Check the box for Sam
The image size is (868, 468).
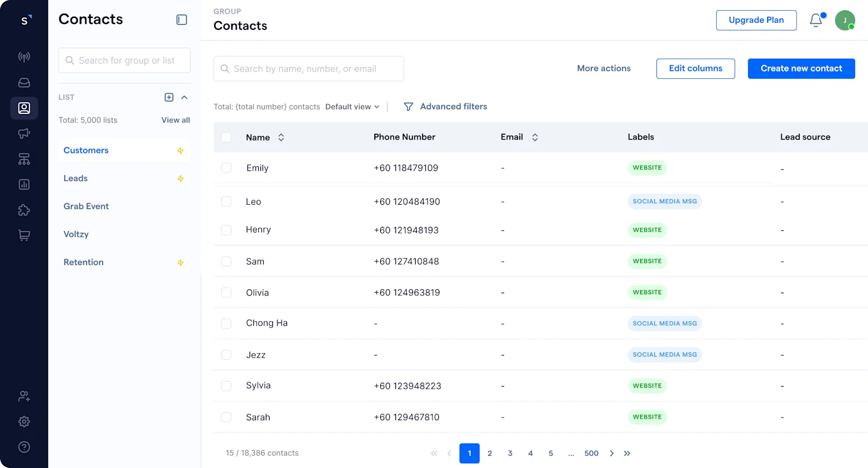click(226, 262)
